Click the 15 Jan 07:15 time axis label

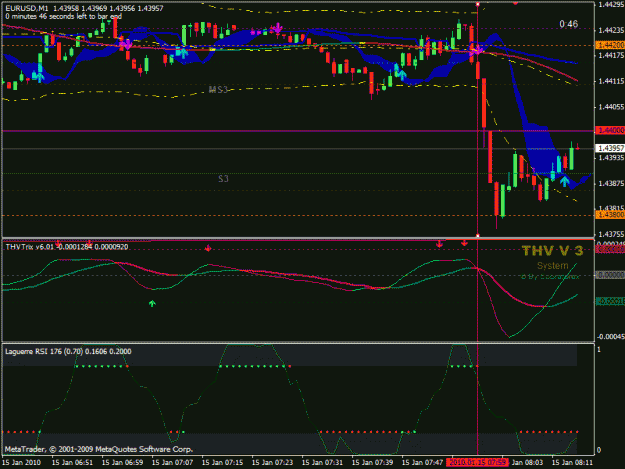(222, 463)
